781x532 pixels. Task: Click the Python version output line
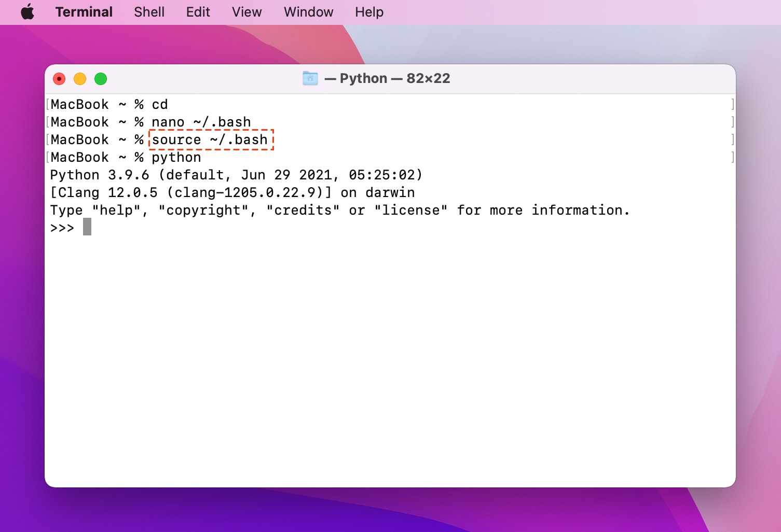(x=236, y=175)
